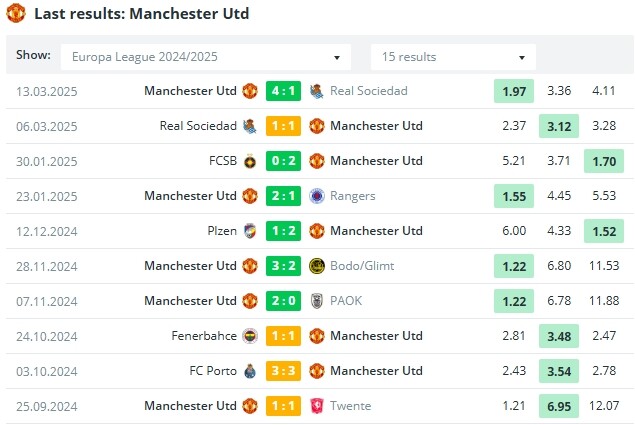Open the 3:3 score of the FC Porto match
This screenshot has width=635, height=425.
283,371
